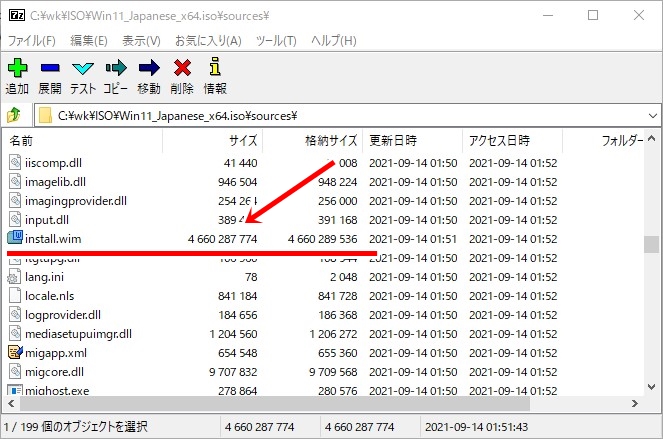Click the blue Extract (展開) toolbar icon

50,68
